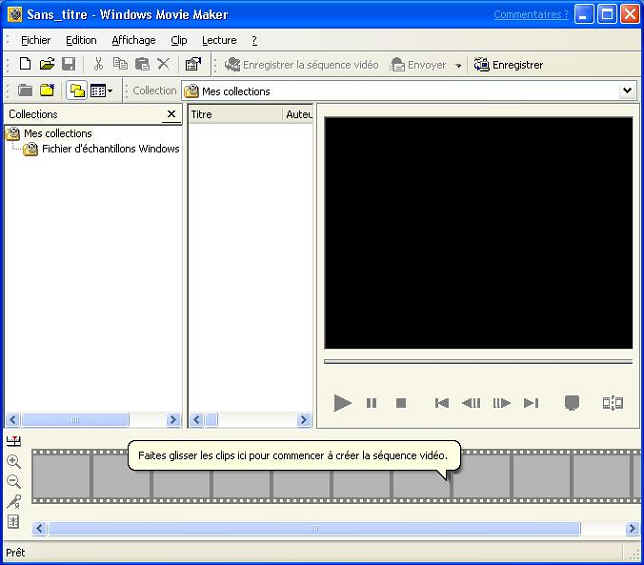Viewport: 644px width, 565px height.
Task: Expand the Mes collections combo box
Action: (627, 90)
